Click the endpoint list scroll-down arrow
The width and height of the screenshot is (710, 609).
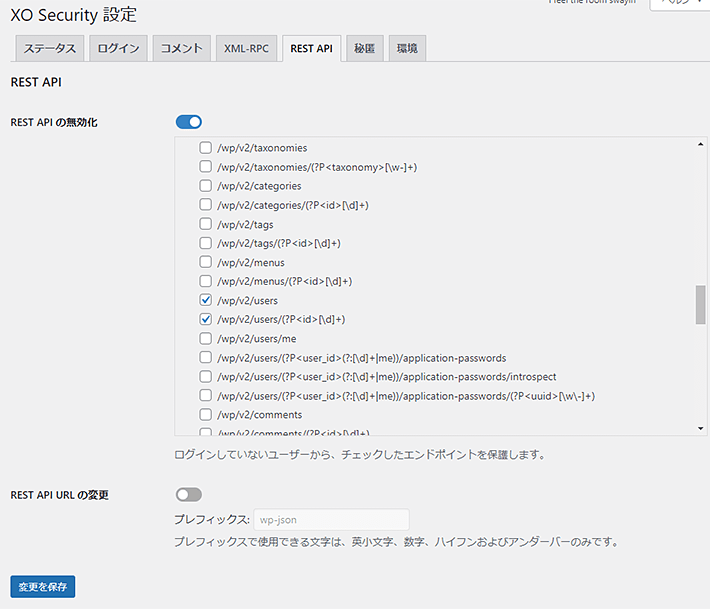pyautogui.click(x=700, y=428)
